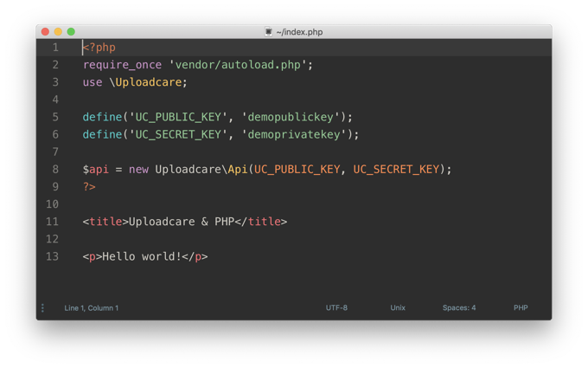Click the ~/index.php window title
This screenshot has width=588, height=368.
tap(299, 32)
